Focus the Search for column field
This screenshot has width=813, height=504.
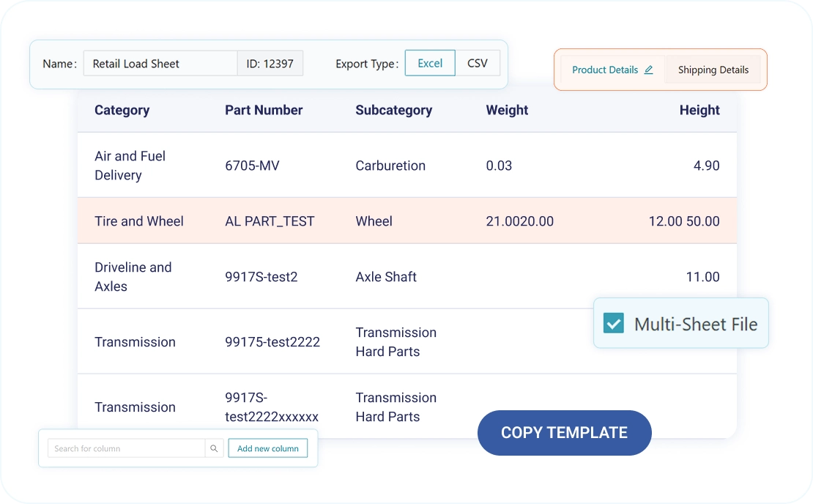126,448
